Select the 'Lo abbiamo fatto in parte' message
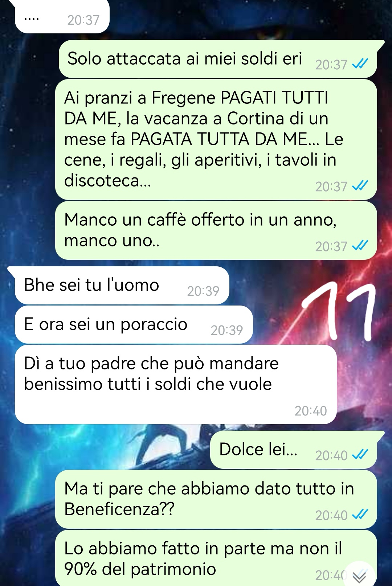The width and height of the screenshot is (392, 586). (x=216, y=558)
